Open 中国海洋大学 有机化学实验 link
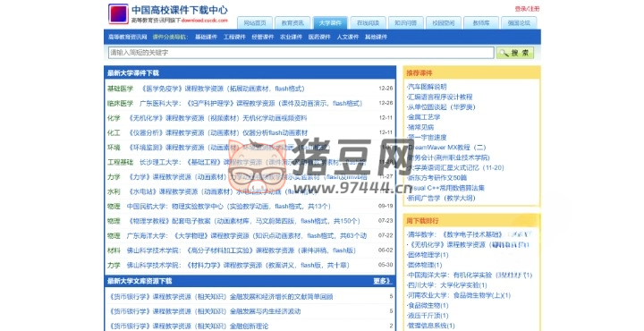644x331 pixels. 470,276
